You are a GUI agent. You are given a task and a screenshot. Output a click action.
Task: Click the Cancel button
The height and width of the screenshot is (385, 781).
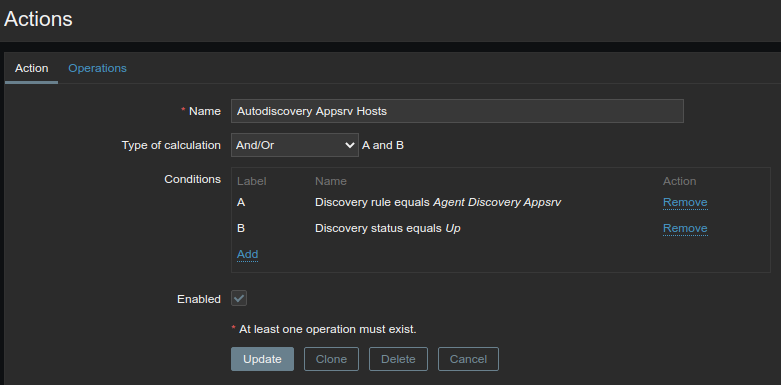(468, 359)
